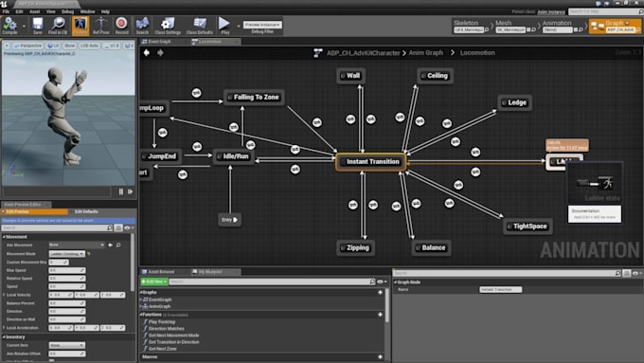This screenshot has height=363, width=644.
Task: Click transition rule icon between JumpEnd and Idle/Run
Action: (197, 146)
